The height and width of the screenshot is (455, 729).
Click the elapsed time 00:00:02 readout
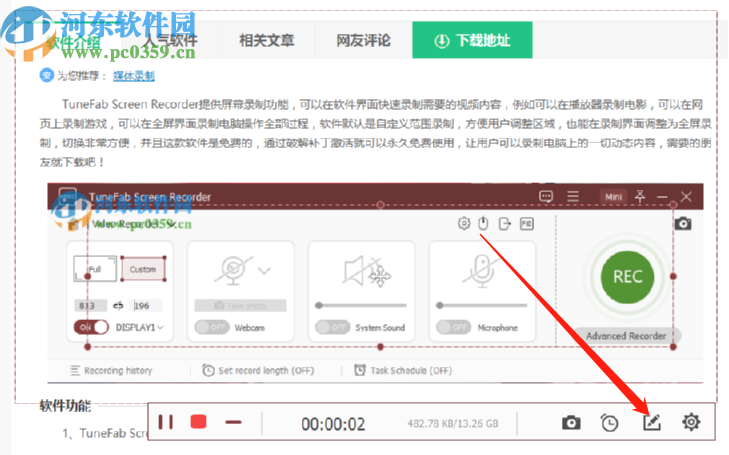tap(333, 424)
